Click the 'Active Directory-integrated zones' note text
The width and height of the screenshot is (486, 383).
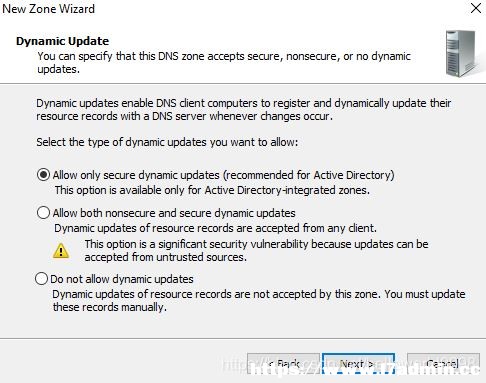pos(212,190)
